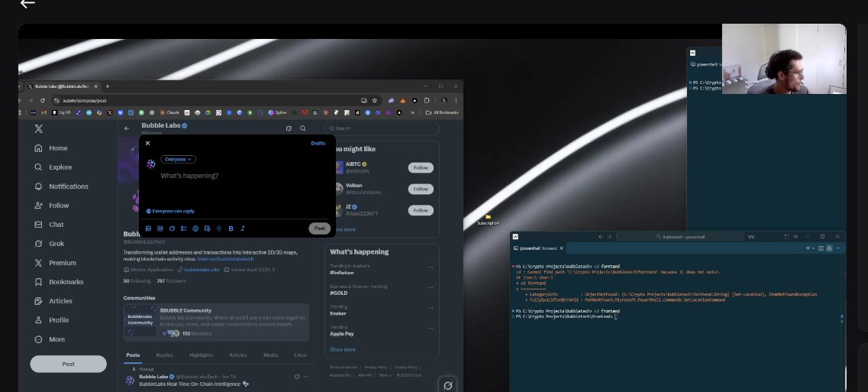Screen dimensions: 868x392
Task: Click the X search field
Action: click(x=382, y=128)
